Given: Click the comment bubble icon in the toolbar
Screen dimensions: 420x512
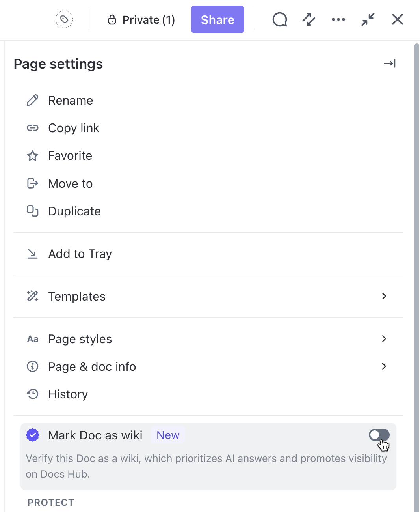Looking at the screenshot, I should (279, 19).
